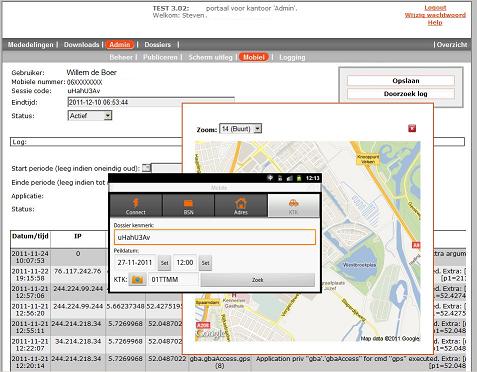
Task: Open the Zoom level dropdown
Action: (x=240, y=129)
